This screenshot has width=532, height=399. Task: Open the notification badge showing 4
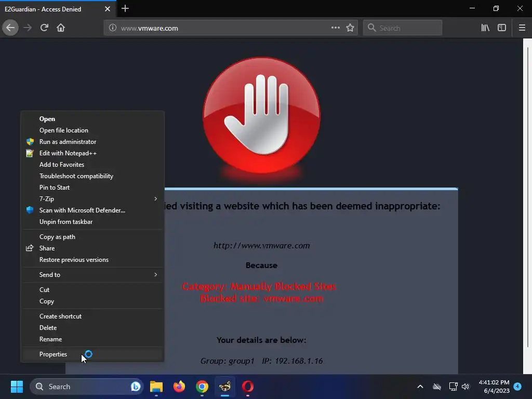[517, 387]
